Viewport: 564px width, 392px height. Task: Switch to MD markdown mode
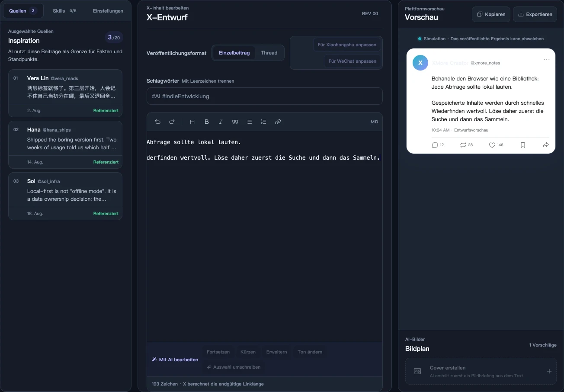(374, 122)
